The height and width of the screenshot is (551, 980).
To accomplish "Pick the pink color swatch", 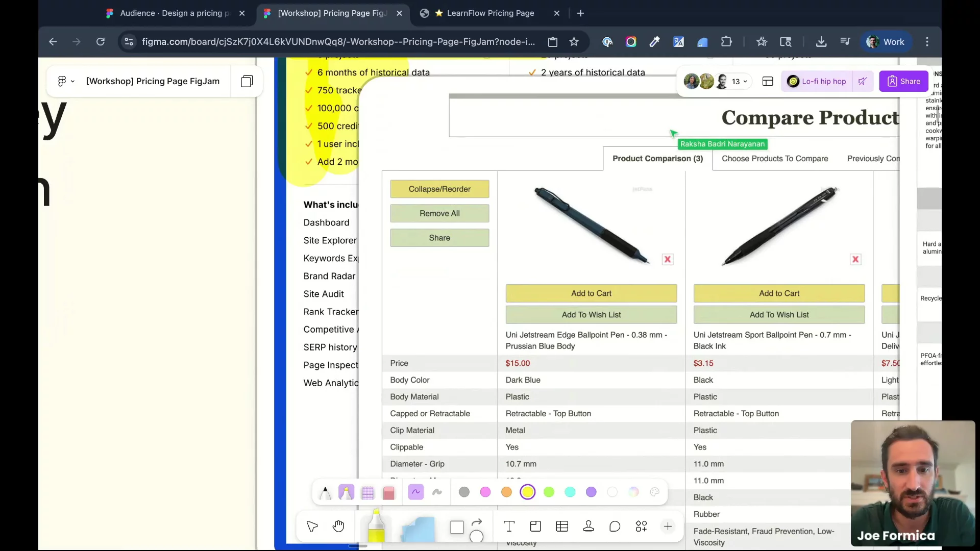I will click(485, 492).
